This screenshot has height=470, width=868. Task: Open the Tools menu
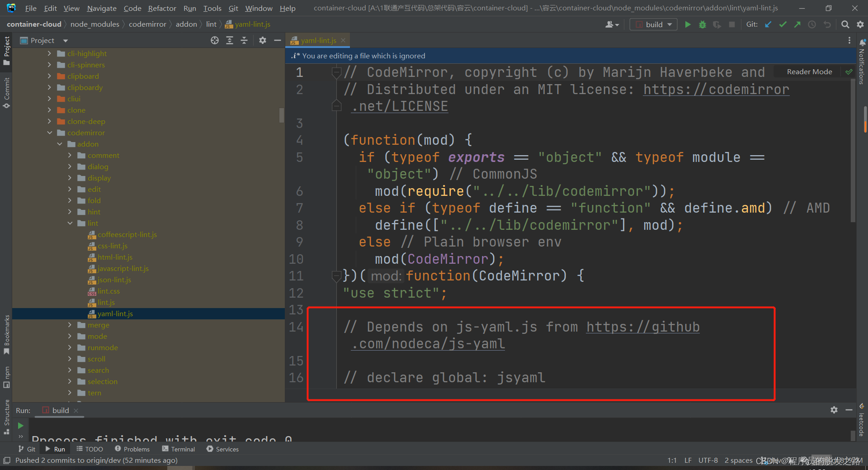point(212,8)
